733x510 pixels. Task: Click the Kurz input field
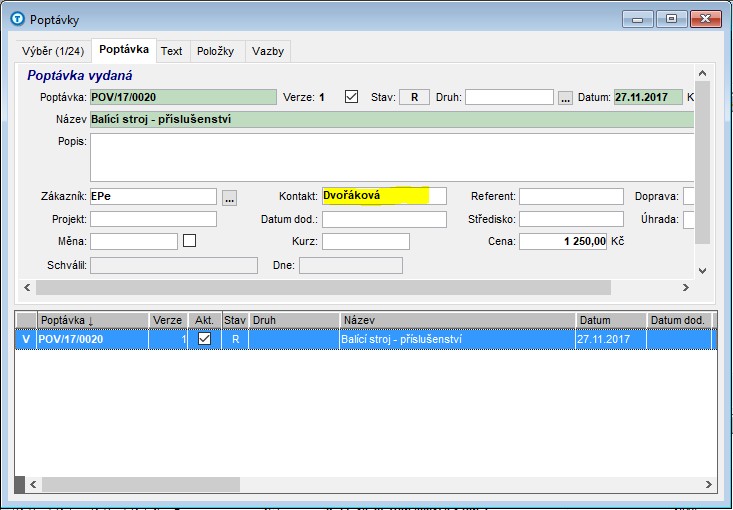(x=366, y=241)
